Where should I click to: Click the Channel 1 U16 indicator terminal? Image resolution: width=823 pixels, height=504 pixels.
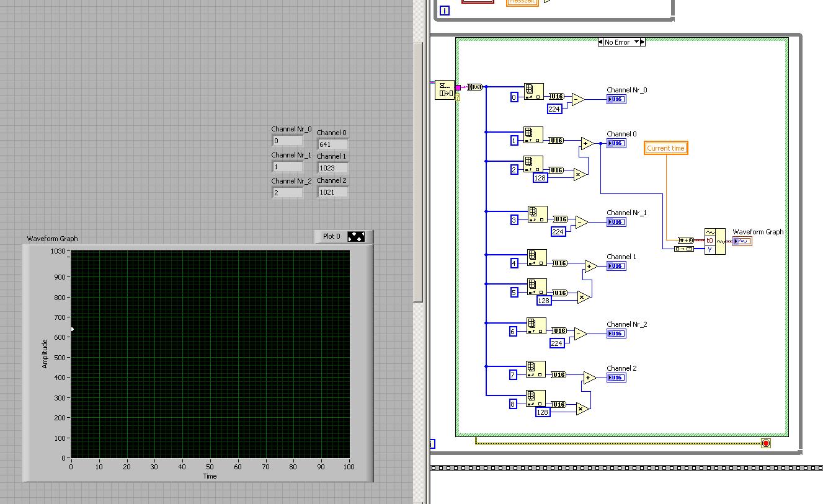(x=616, y=266)
